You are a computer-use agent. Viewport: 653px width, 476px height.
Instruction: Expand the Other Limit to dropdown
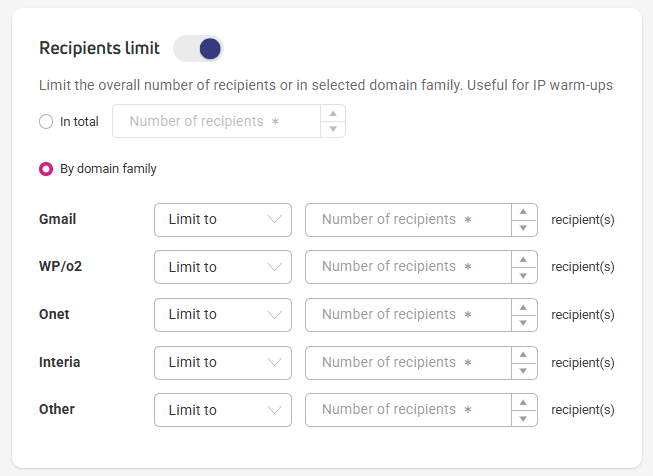click(x=223, y=410)
